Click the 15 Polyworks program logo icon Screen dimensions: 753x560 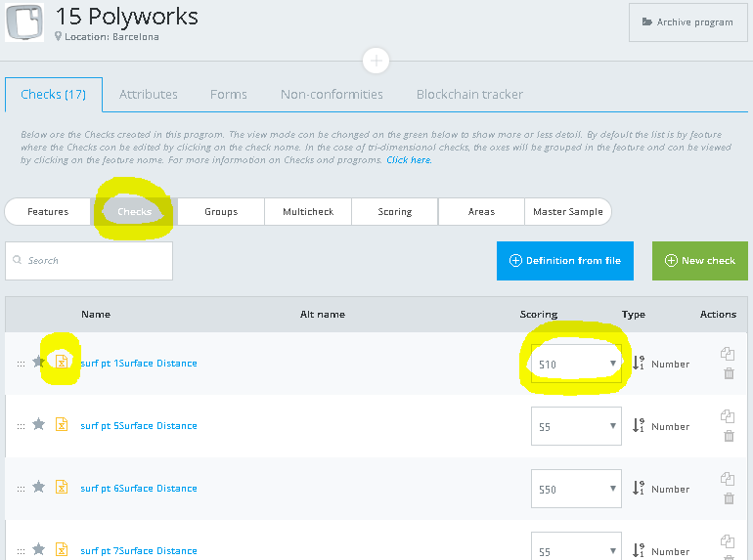pos(24,22)
